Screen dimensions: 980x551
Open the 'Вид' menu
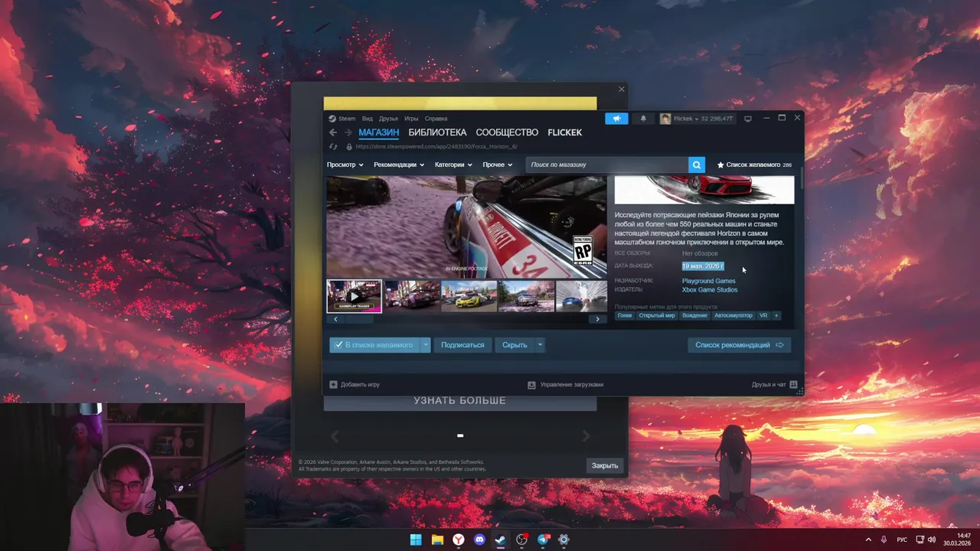coord(367,119)
